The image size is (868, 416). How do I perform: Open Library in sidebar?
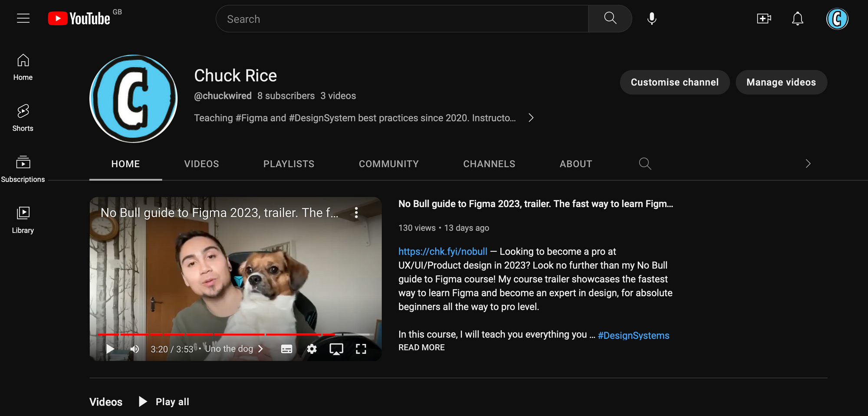pyautogui.click(x=23, y=220)
